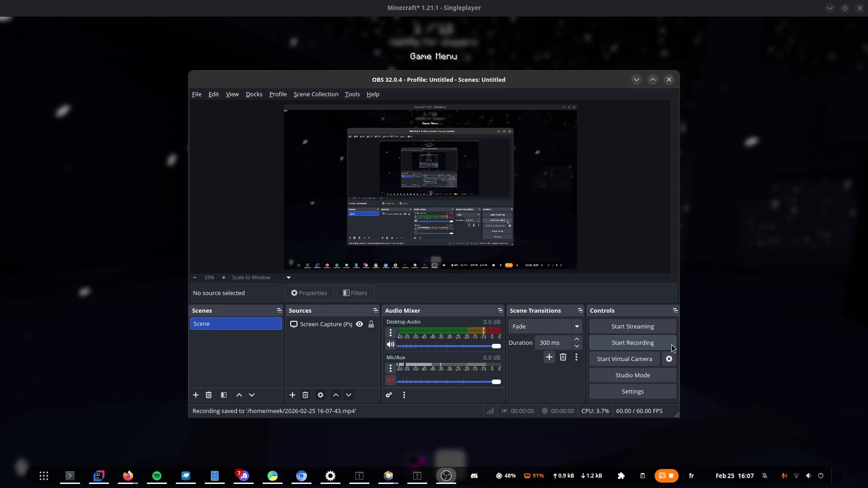Viewport: 868px width, 488px height.
Task: Configure virtual camera gear icon
Action: pyautogui.click(x=669, y=359)
